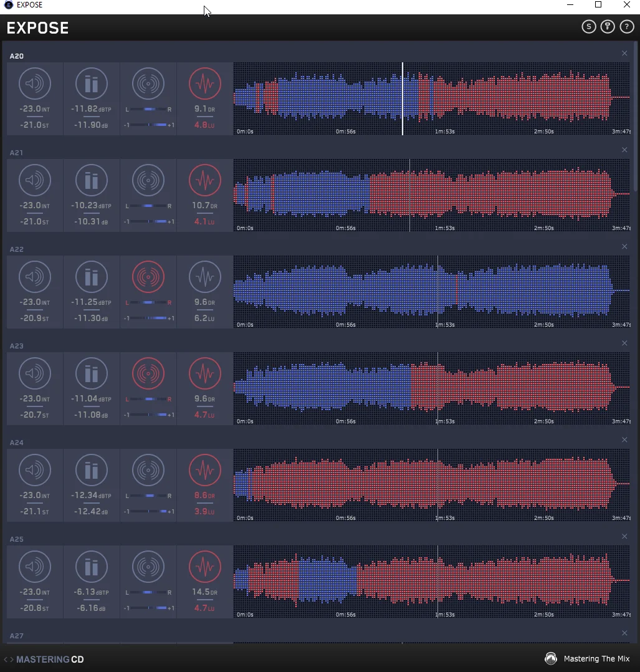The image size is (640, 672).
Task: Click the red dynamic range icon in A23
Action: coord(205,373)
